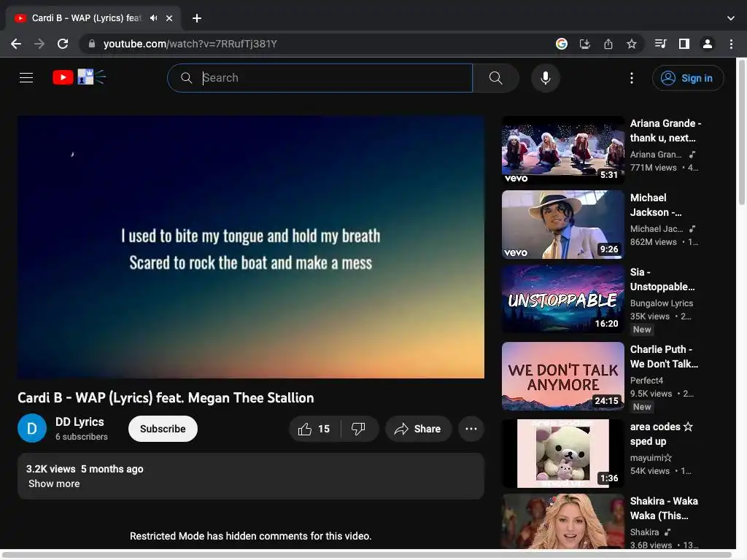Click the lock site info icon

click(x=91, y=44)
